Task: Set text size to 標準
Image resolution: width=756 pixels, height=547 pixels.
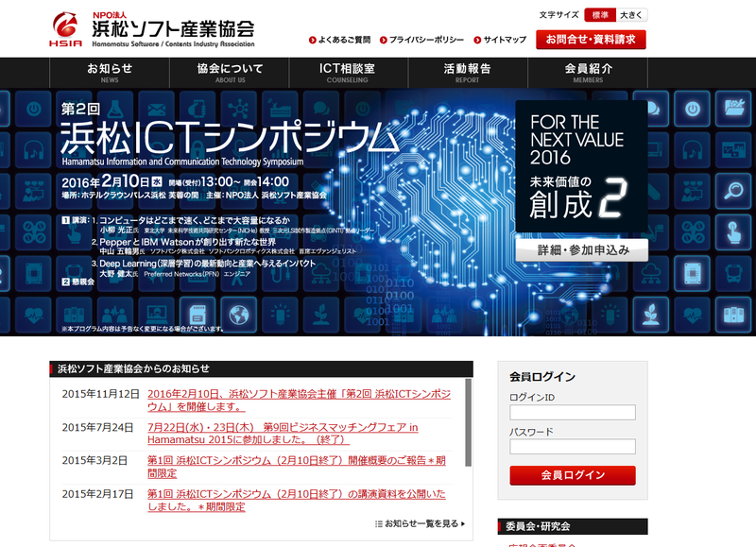Action: coord(600,15)
